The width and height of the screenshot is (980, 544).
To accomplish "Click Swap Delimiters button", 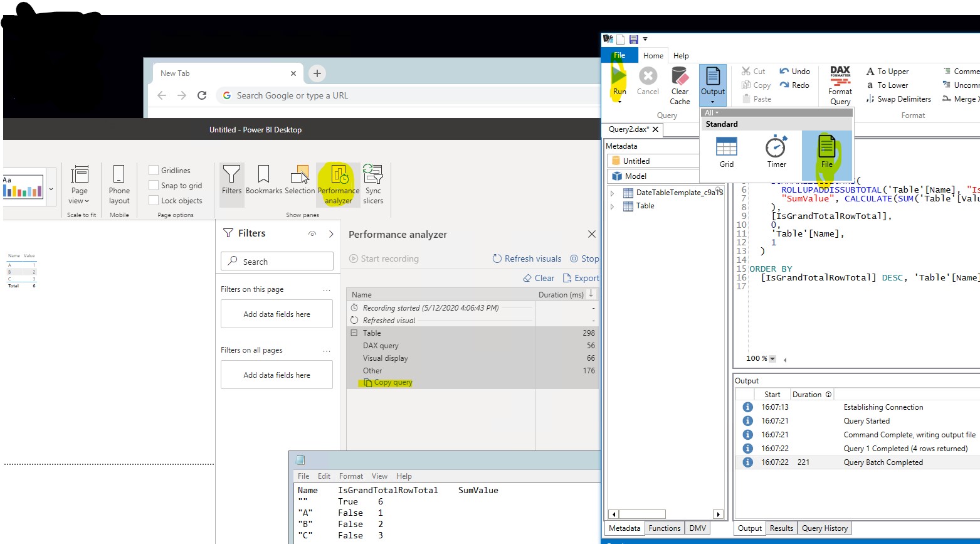I will 898,99.
